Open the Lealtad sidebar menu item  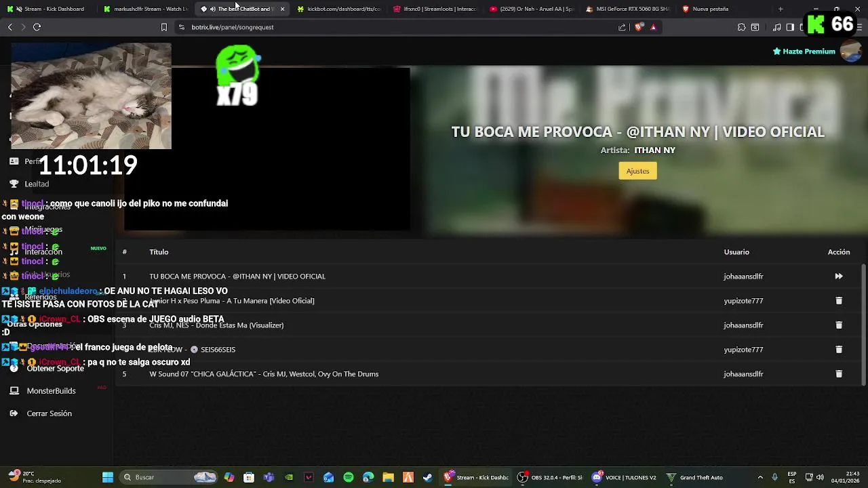37,184
